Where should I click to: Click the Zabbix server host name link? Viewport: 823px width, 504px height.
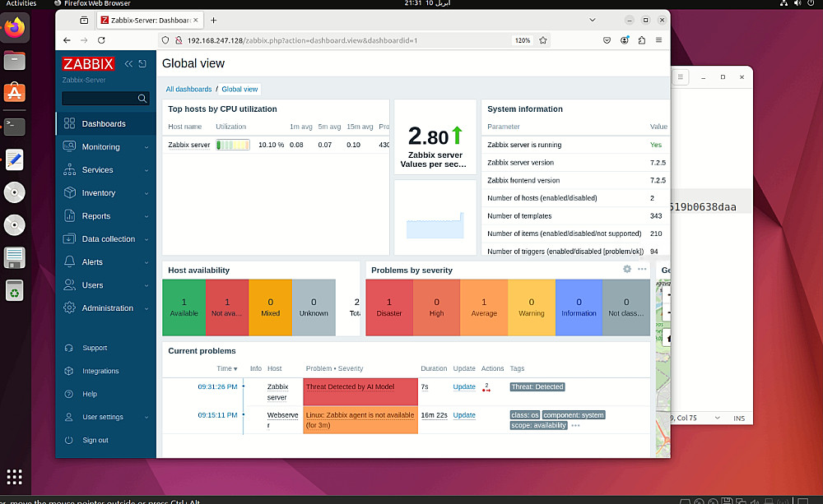[189, 145]
